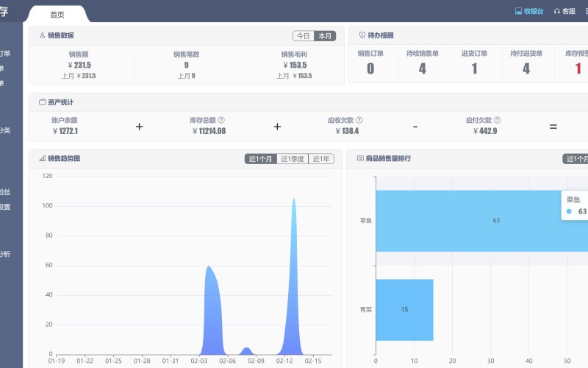The image size is (588, 368).
Task: Open sidebar item ending in 粉丝
Action: [5, 192]
